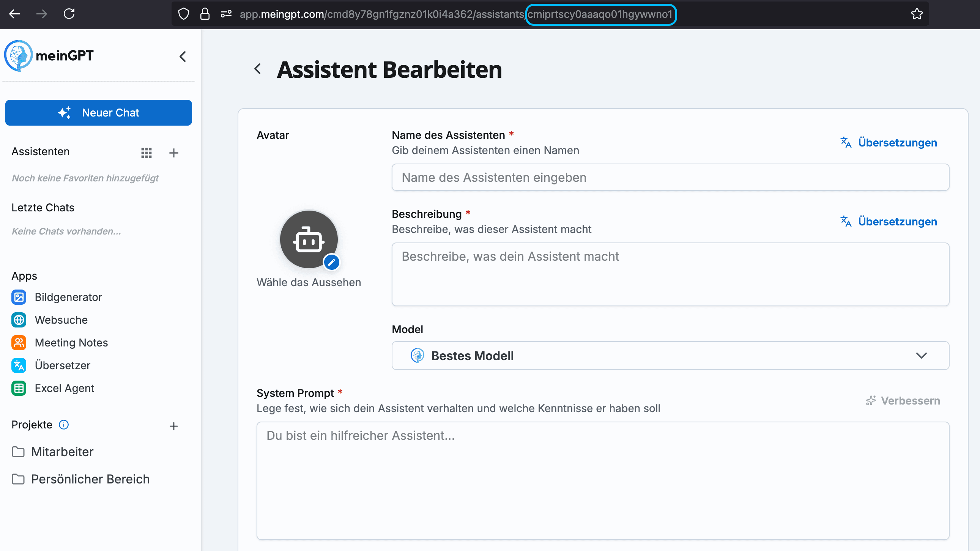Go back using the arrow next to Assistent Bearbeiten

coord(258,69)
